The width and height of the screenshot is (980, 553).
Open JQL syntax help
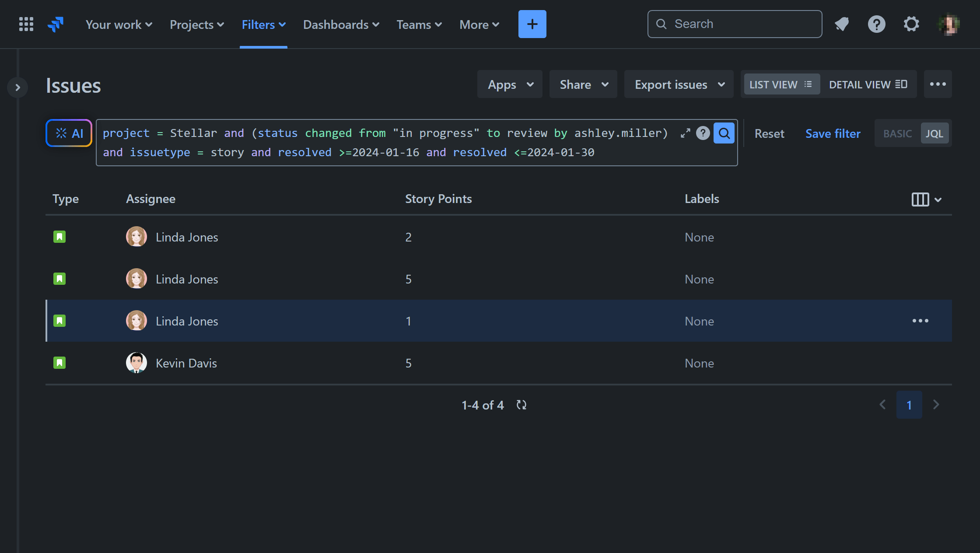click(x=703, y=133)
